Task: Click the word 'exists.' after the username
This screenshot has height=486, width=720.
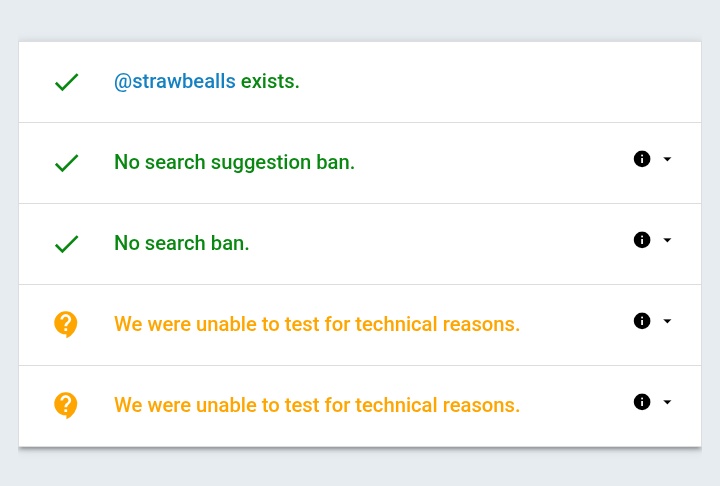Action: click(x=270, y=81)
